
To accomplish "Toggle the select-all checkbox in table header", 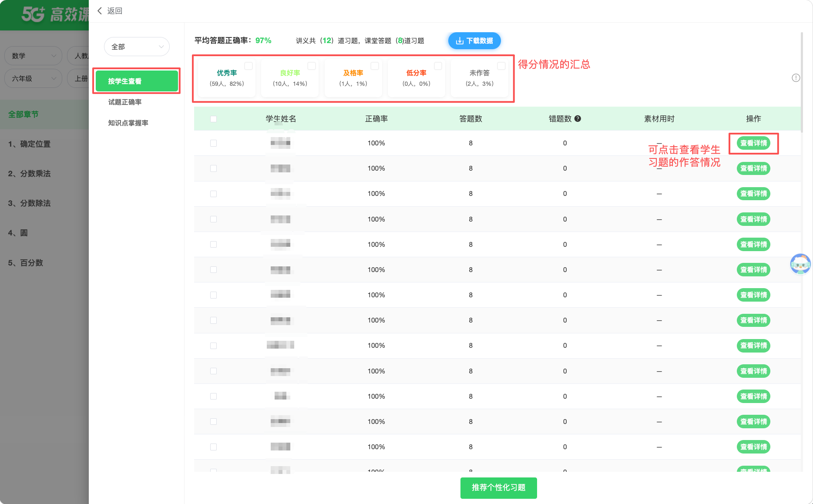I will coord(213,119).
